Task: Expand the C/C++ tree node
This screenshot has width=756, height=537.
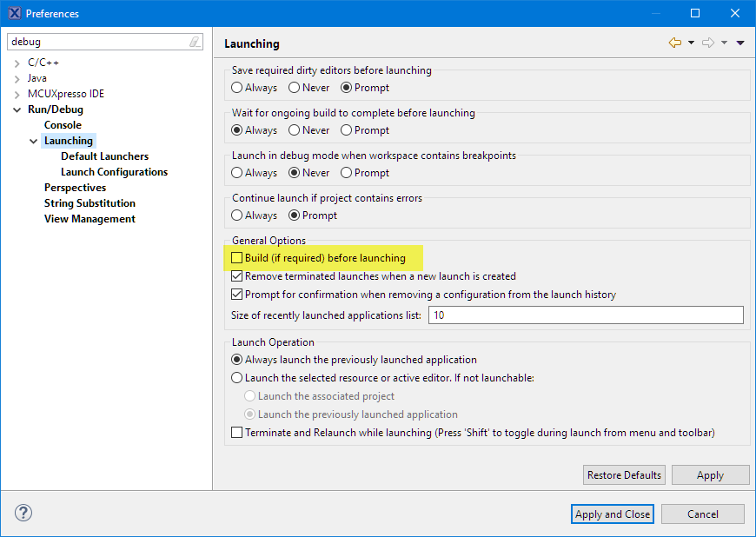Action: (x=17, y=63)
